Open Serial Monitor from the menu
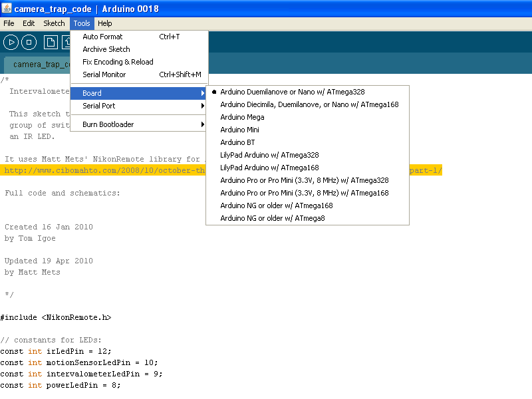This screenshot has height=399, width=532. click(x=139, y=74)
